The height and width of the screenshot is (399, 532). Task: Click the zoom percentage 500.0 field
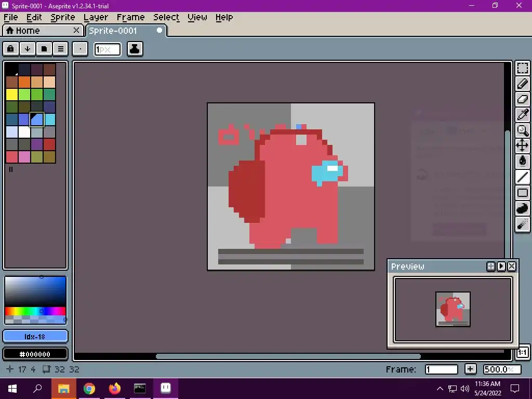point(502,369)
